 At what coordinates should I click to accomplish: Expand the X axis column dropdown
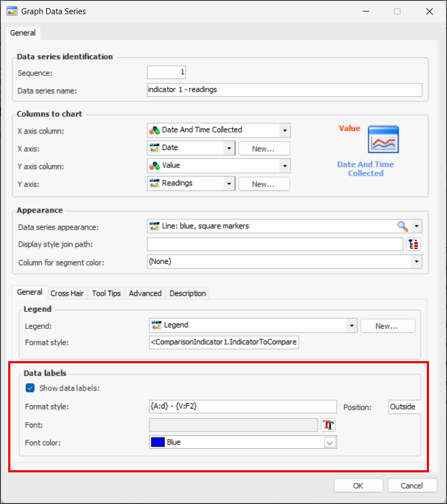pos(285,130)
